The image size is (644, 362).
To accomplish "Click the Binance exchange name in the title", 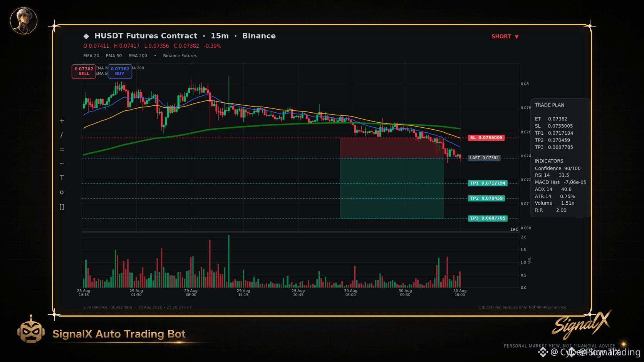I will click(259, 36).
